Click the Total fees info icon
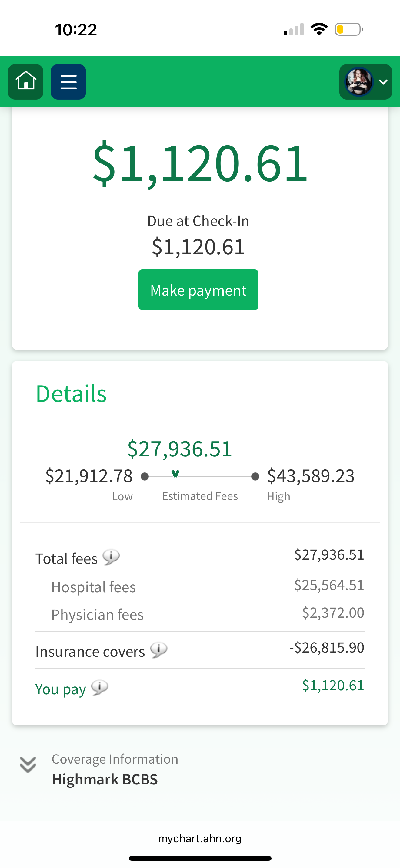 (111, 557)
